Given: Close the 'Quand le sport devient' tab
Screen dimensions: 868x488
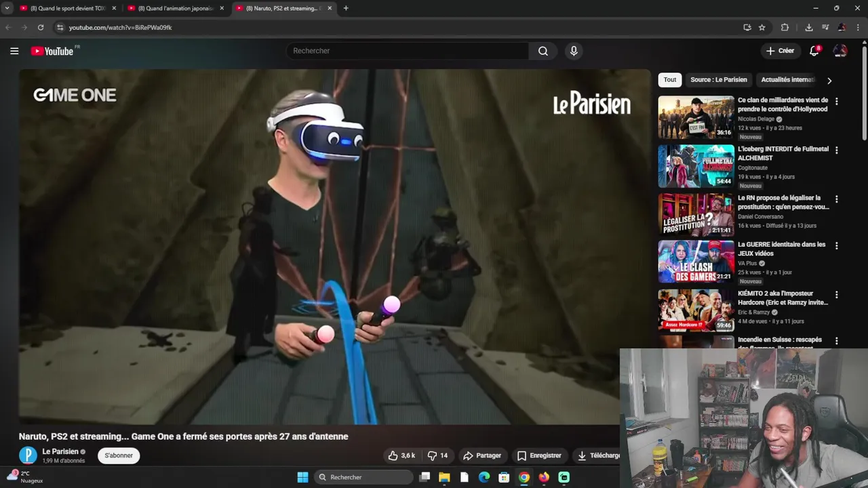Looking at the screenshot, I should 114,8.
